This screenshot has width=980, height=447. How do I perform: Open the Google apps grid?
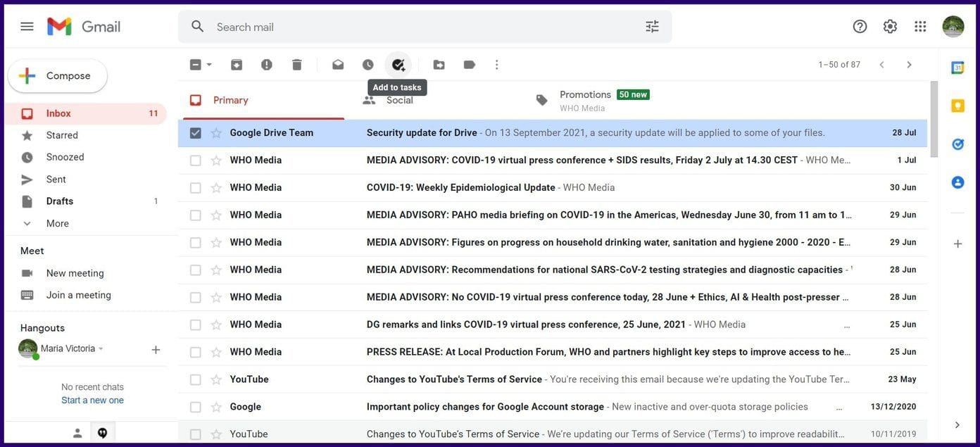click(x=920, y=27)
